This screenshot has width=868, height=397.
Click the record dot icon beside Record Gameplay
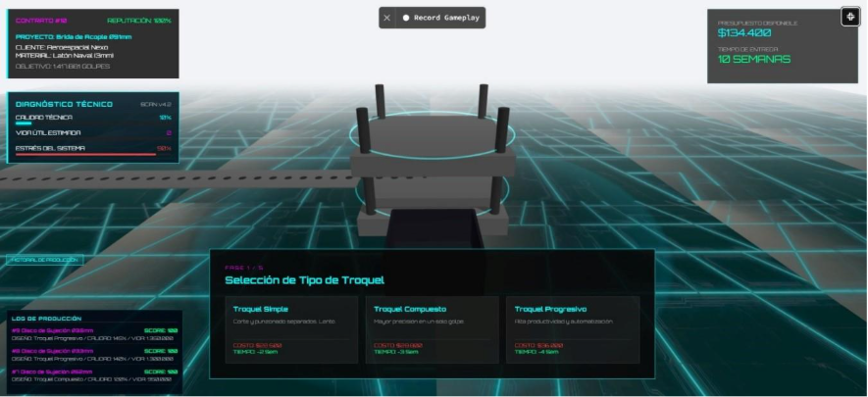pyautogui.click(x=406, y=18)
